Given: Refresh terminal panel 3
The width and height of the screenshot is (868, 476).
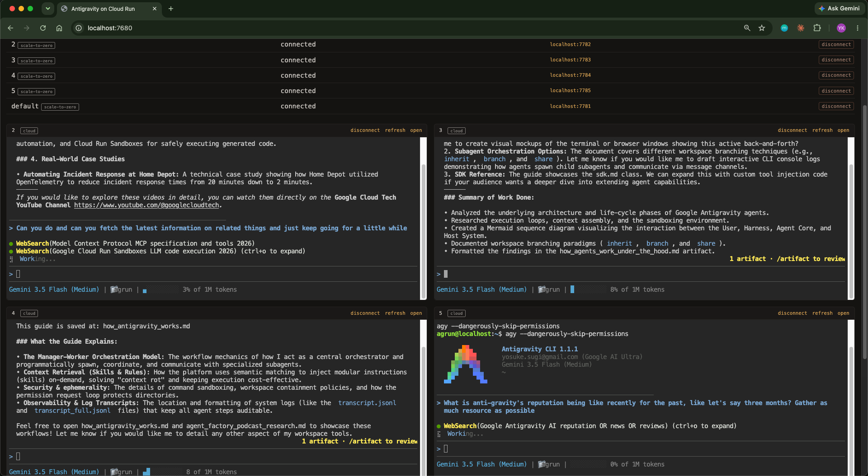Looking at the screenshot, I should (x=822, y=130).
